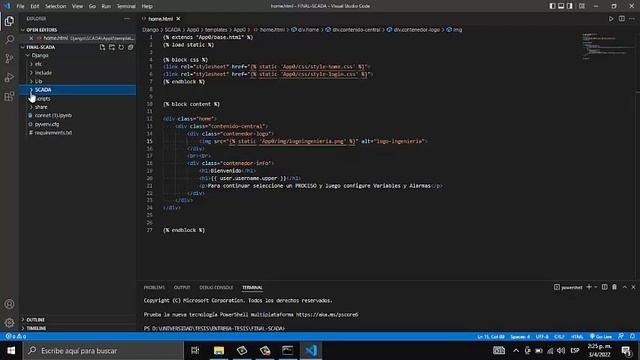
Task: Switch to the DEBUG CONSOLE tab
Action: (216, 288)
